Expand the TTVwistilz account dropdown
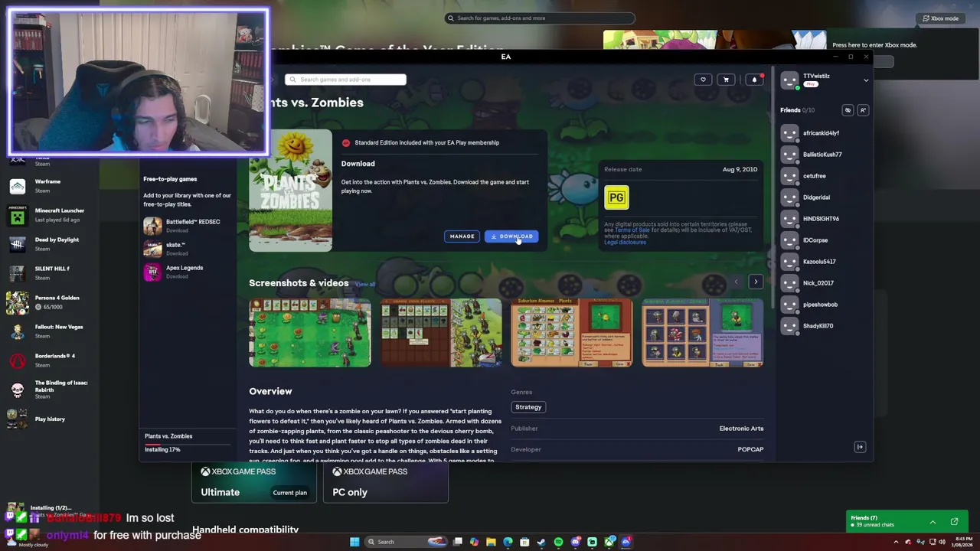The image size is (980, 551). click(866, 80)
